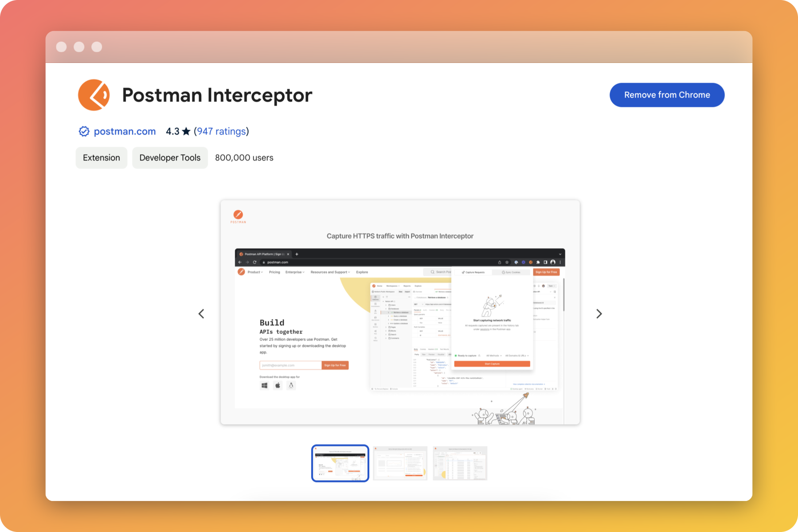This screenshot has width=798, height=532.
Task: Select the Capture Requests tab
Action: point(473,272)
